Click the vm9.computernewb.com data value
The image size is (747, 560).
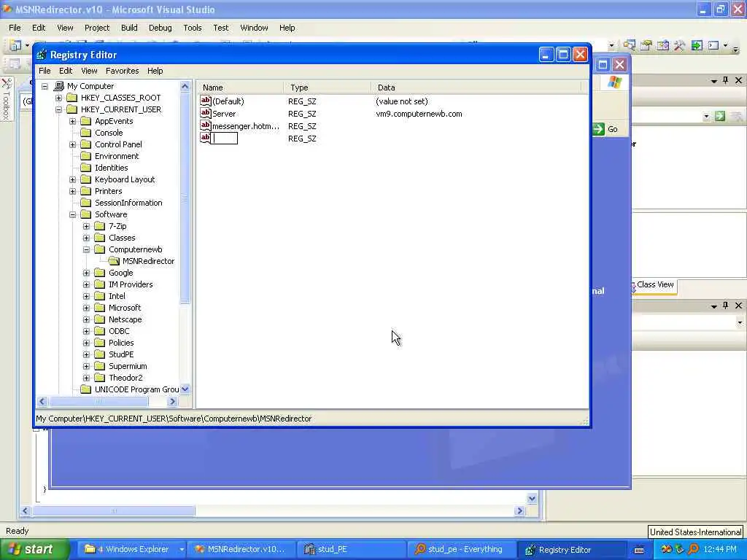pos(419,114)
